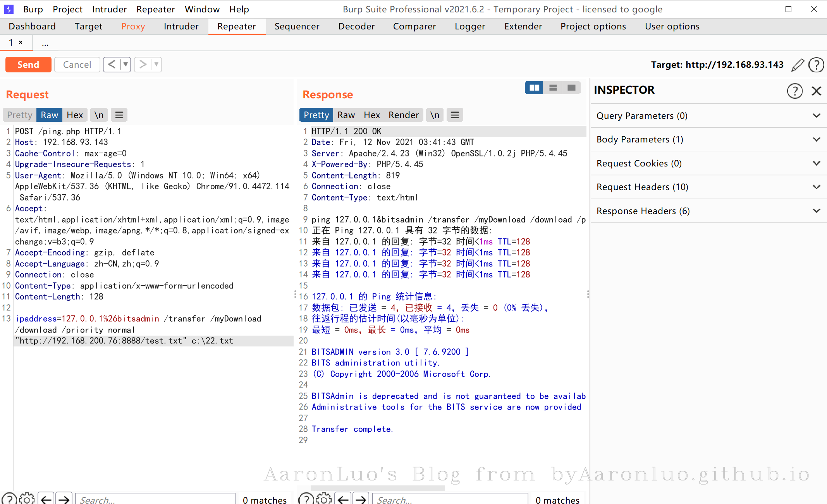Screen dimensions: 827x504
Task: Switch request view to Hex
Action: pos(75,115)
